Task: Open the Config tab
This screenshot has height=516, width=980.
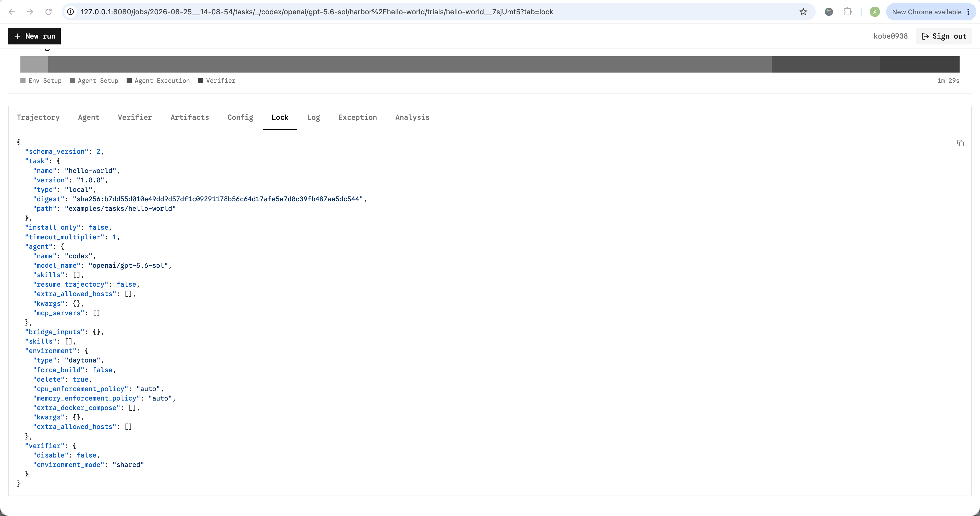Action: (x=240, y=117)
